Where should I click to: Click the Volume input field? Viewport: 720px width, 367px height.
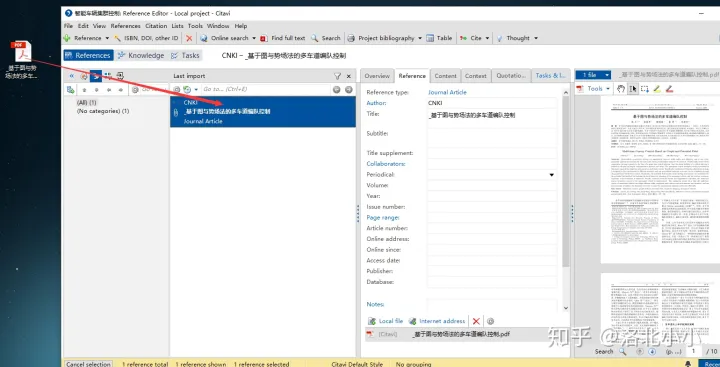click(x=492, y=185)
